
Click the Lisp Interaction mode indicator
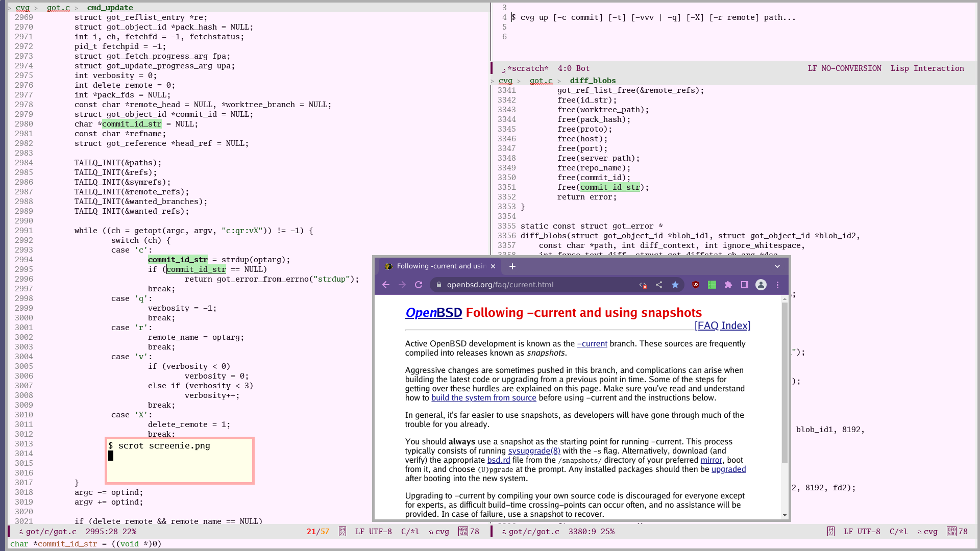927,68
